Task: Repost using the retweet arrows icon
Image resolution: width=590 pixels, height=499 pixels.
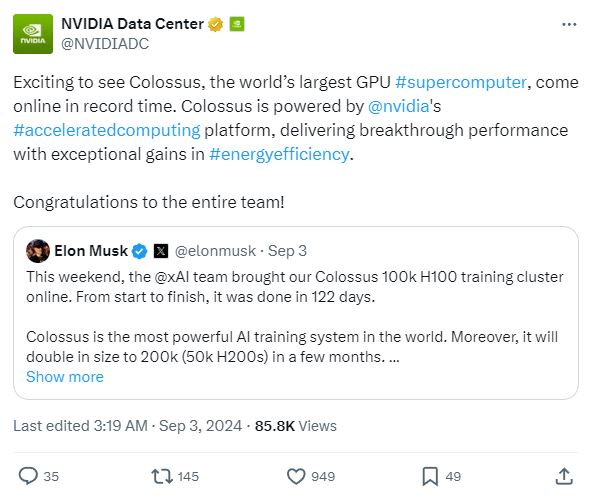Action: 162,476
